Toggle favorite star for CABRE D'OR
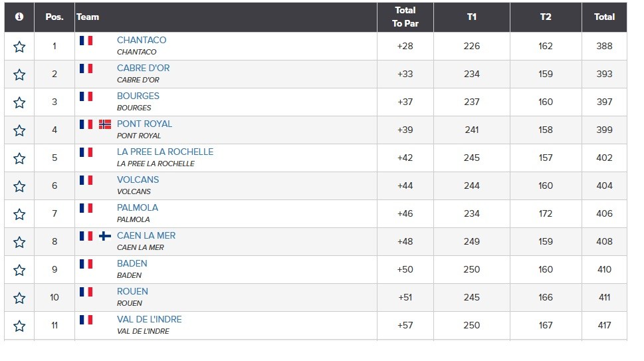The height and width of the screenshot is (361, 644). tap(19, 74)
